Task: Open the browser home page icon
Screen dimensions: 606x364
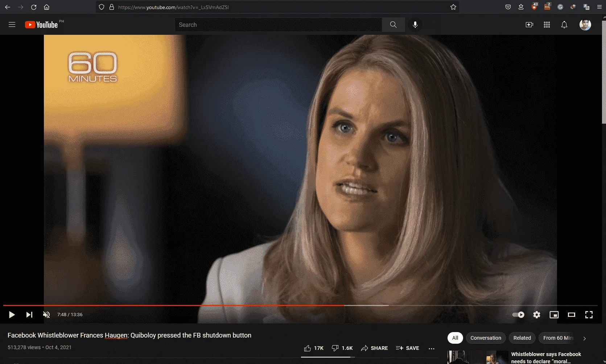Action: click(x=47, y=7)
